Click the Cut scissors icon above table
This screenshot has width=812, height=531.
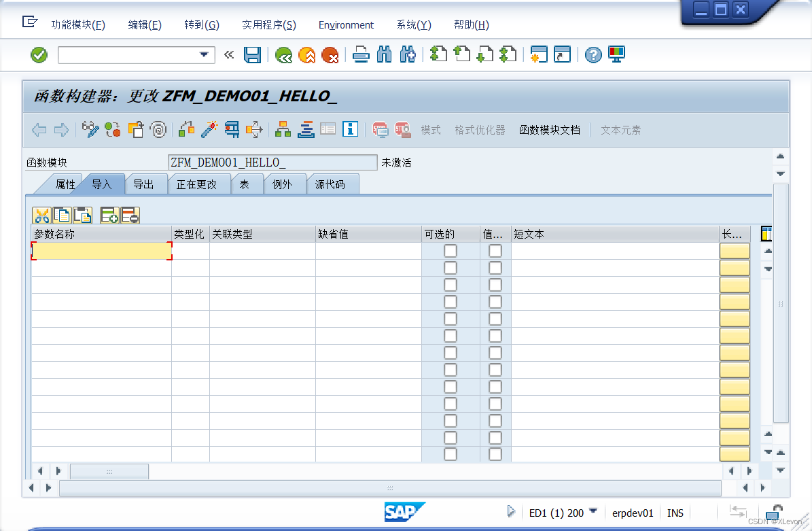[41, 215]
